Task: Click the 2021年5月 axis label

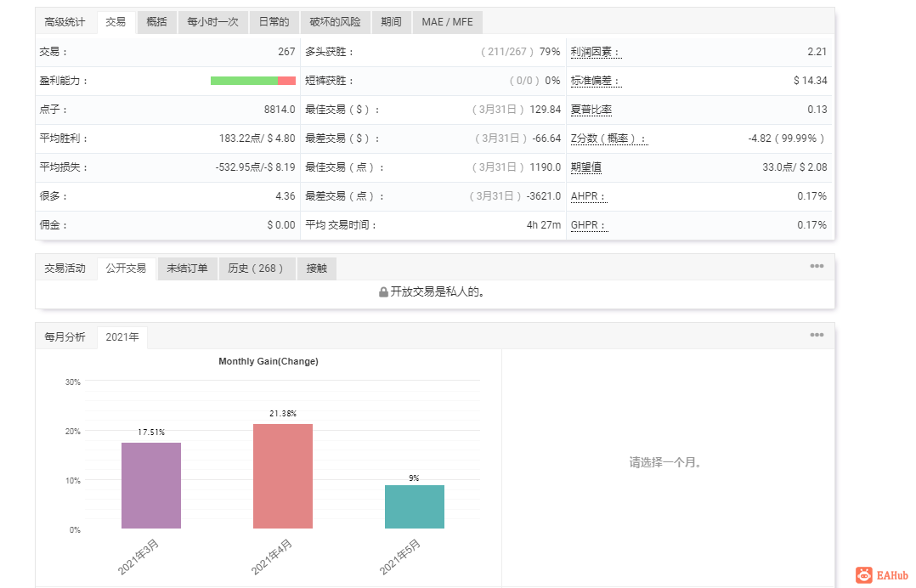Action: [399, 557]
